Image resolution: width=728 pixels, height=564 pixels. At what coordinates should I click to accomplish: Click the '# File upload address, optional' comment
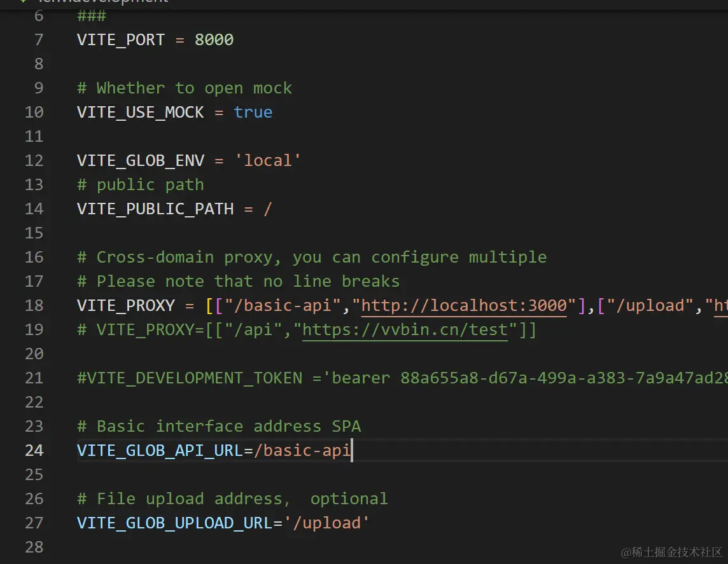tap(232, 499)
